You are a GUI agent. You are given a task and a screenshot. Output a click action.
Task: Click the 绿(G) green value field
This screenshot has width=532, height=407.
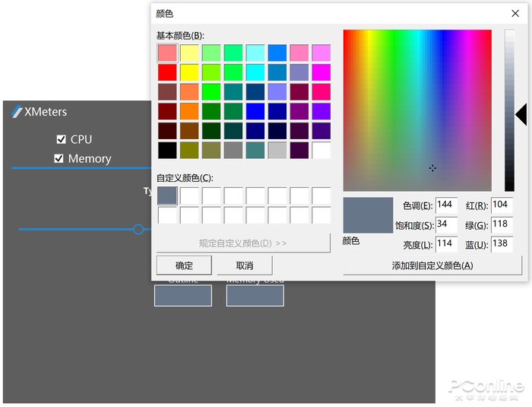pyautogui.click(x=502, y=224)
